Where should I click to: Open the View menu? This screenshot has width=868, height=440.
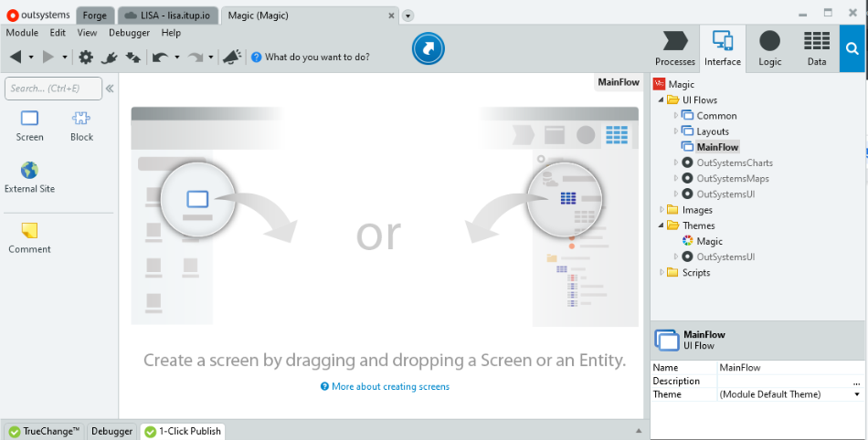point(87,33)
